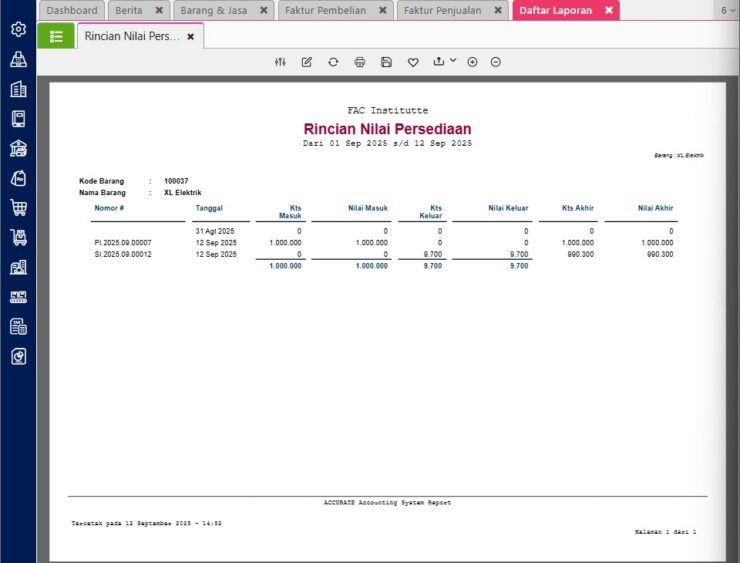Save the report using diskette icon
Screen dimensions: 740x563
click(386, 62)
